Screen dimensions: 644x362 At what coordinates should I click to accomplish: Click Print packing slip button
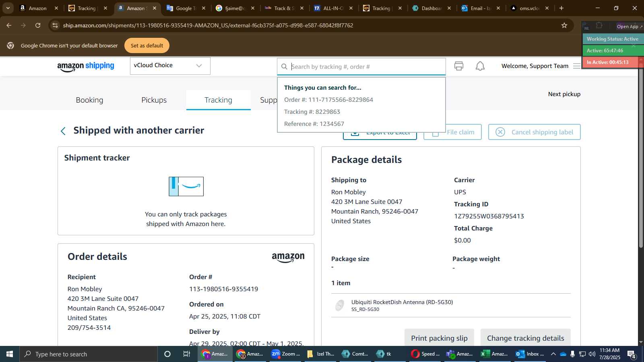pyautogui.click(x=439, y=338)
